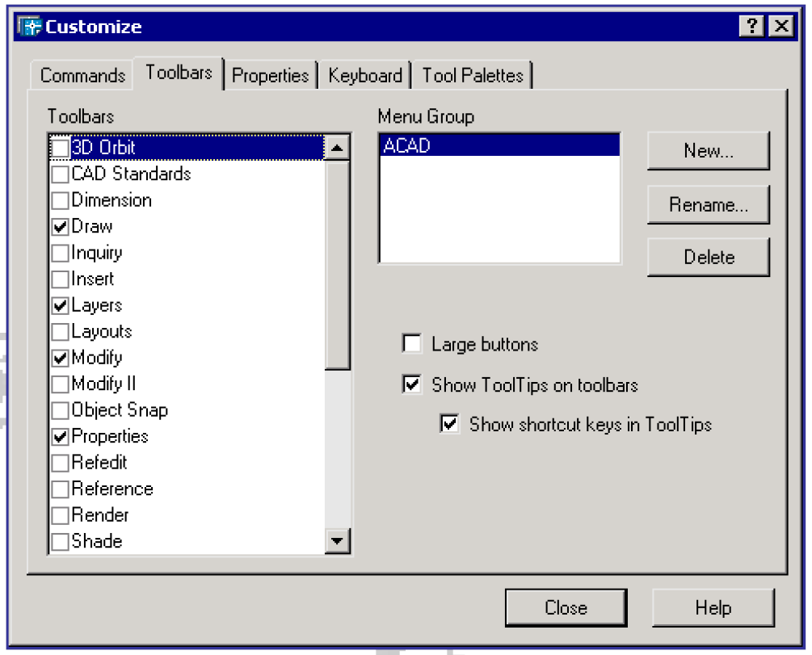Uncheck Show shortcut keys in ToolTips
Screen dimensions: 812x655
(449, 424)
